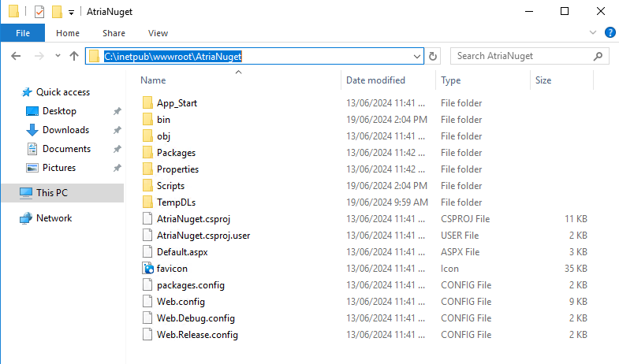Open the address bar history dropdown
Image resolution: width=619 pixels, height=364 pixels.
pyautogui.click(x=417, y=57)
